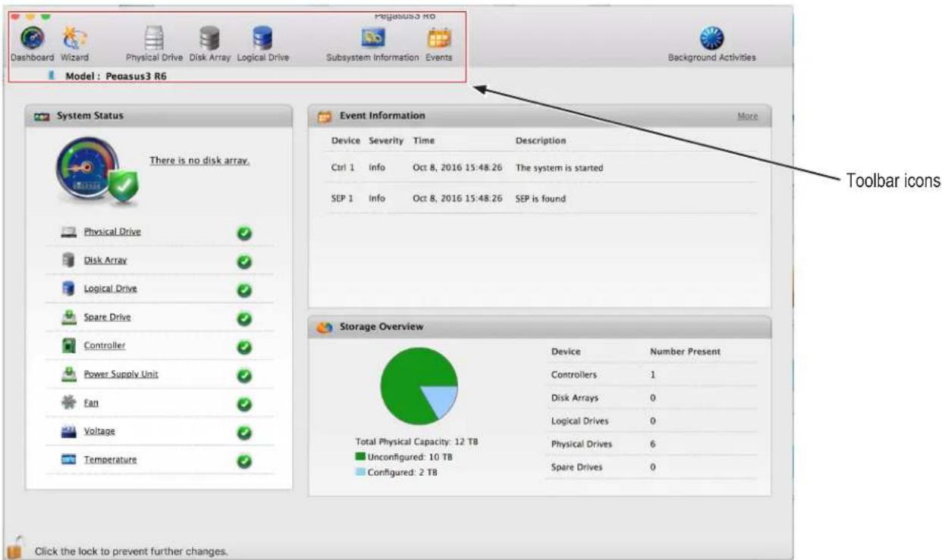Viewport: 942px width, 560px height.
Task: Open the Temperature link
Action: [111, 459]
